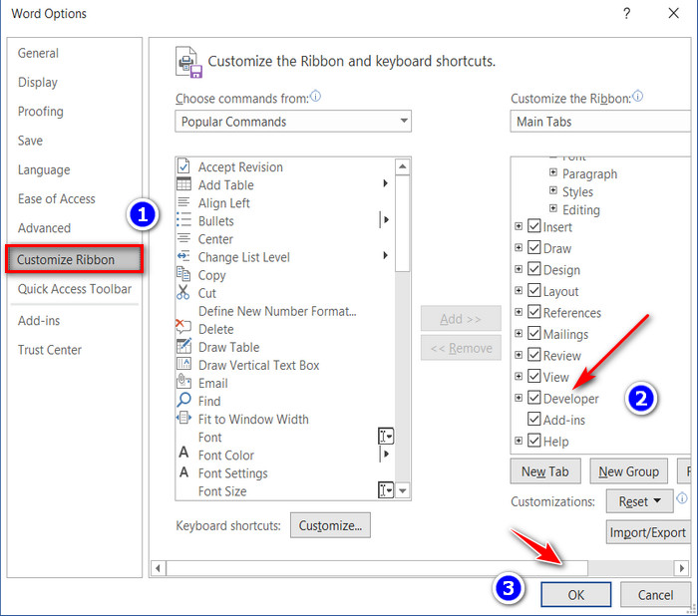Open Import/Export customizations button
Image resolution: width=698 pixels, height=616 pixels.
pyautogui.click(x=648, y=532)
